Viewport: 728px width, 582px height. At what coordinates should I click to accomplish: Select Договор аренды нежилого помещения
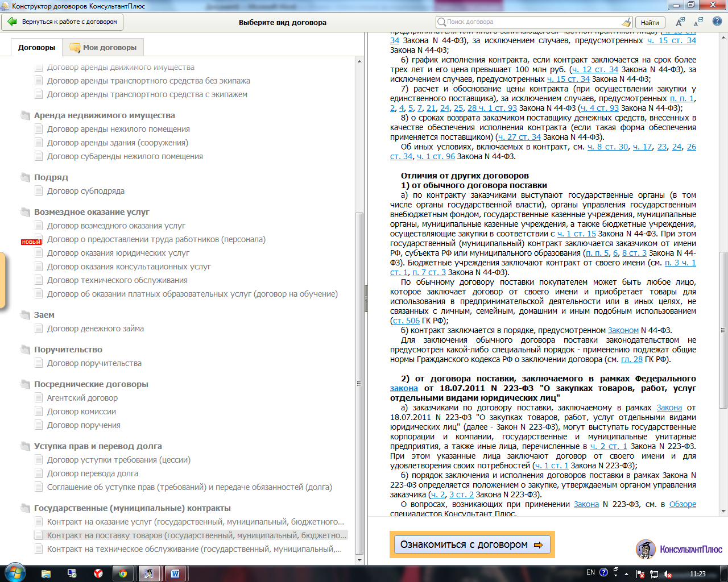pyautogui.click(x=118, y=129)
